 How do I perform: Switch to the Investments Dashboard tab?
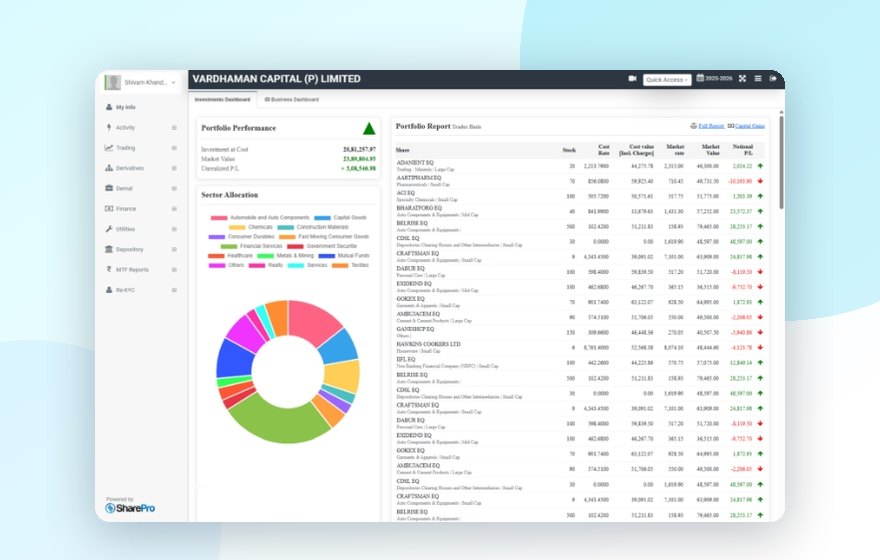pyautogui.click(x=222, y=99)
